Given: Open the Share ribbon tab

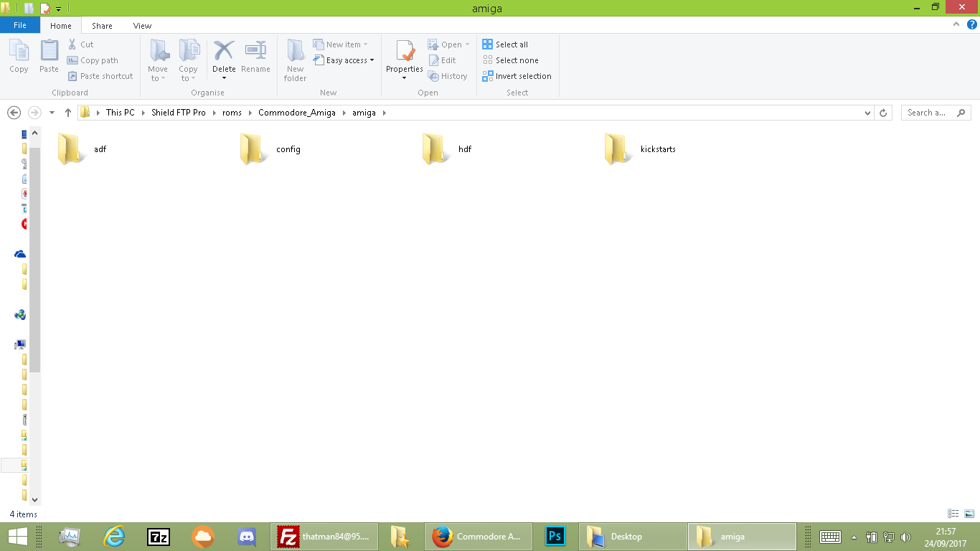Looking at the screenshot, I should pyautogui.click(x=102, y=25).
